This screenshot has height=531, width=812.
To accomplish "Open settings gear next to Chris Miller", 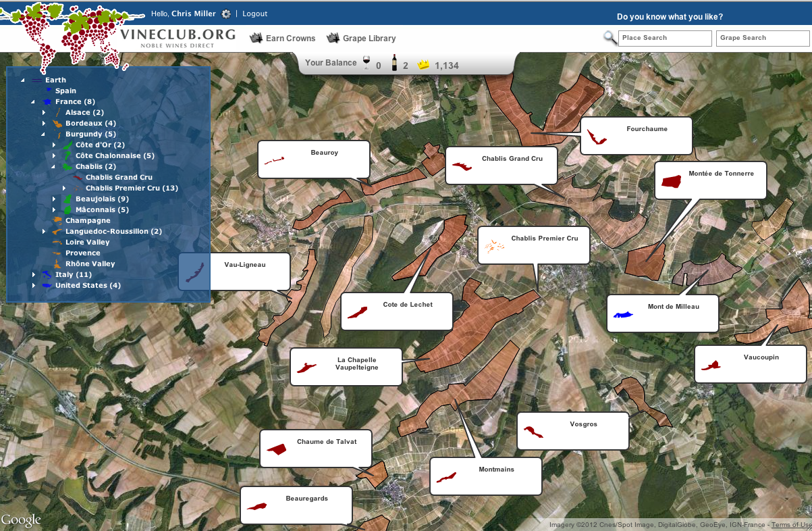I will [x=225, y=14].
